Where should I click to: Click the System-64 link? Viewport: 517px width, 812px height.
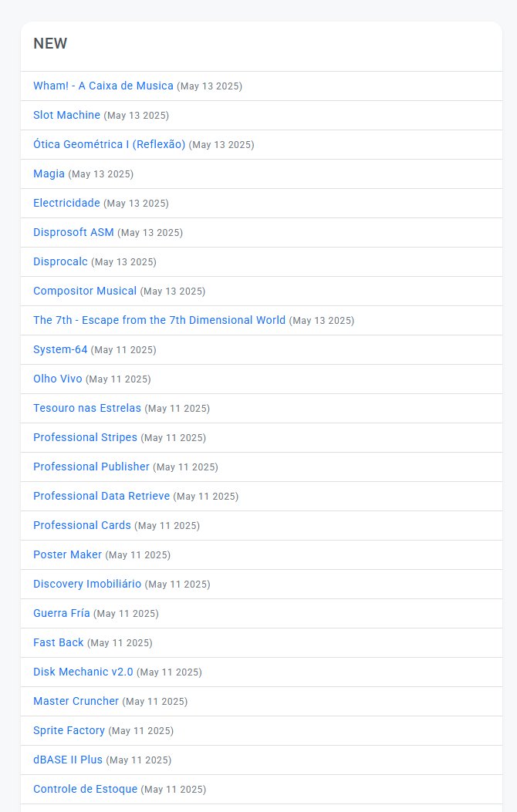pyautogui.click(x=60, y=349)
